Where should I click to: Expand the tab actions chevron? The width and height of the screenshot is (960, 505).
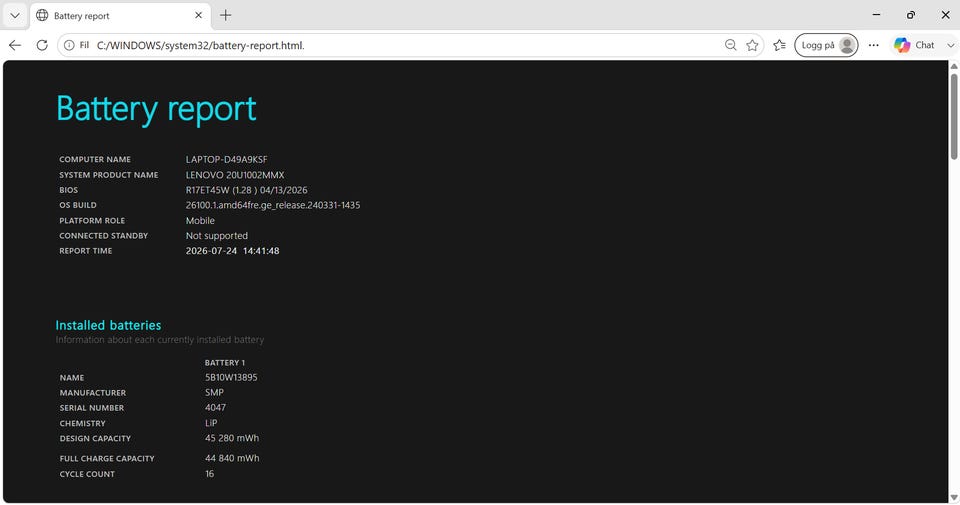point(15,15)
